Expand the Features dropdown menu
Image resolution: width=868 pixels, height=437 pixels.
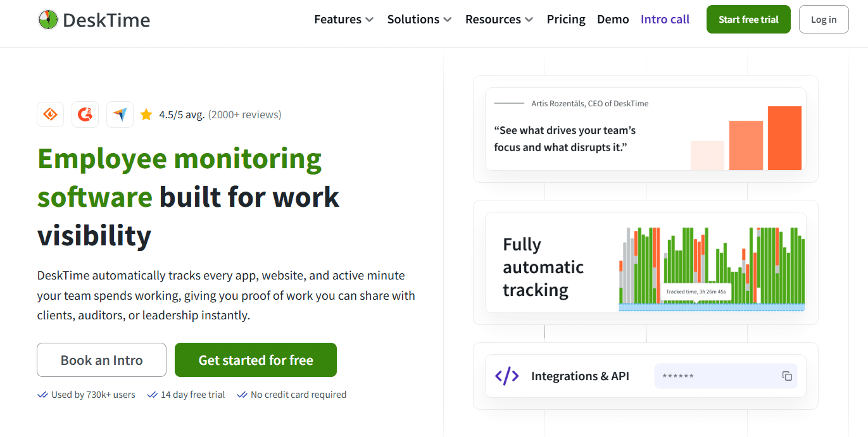click(x=344, y=20)
